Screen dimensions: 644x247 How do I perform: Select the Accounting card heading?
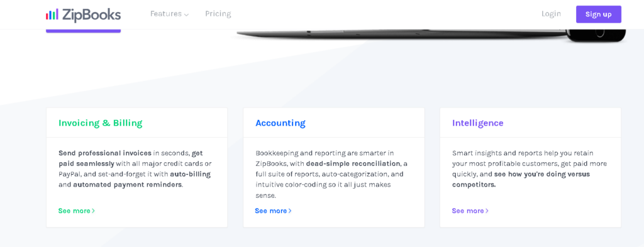click(x=280, y=123)
